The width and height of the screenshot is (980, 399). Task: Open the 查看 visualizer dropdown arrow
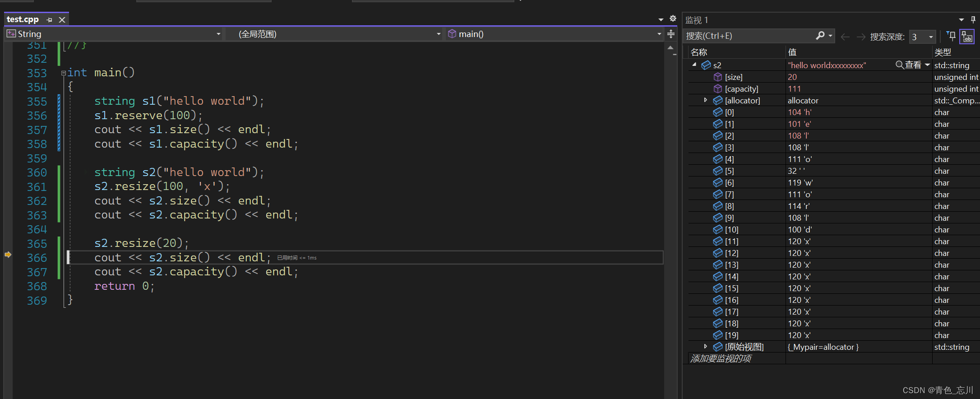(927, 65)
